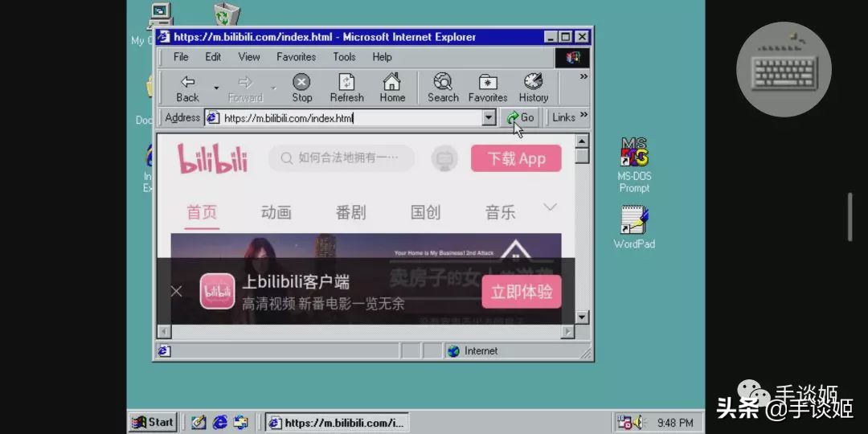The image size is (868, 434).
Task: Click inside the address URL field
Action: click(x=350, y=118)
